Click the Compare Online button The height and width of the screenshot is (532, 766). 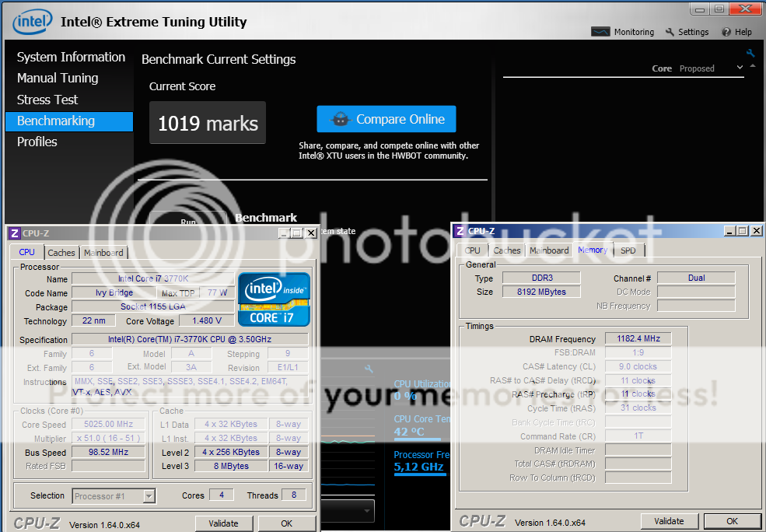386,119
